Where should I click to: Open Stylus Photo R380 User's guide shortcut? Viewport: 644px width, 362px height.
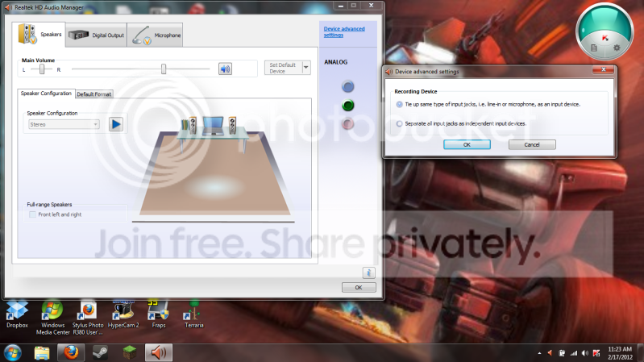[x=88, y=318]
